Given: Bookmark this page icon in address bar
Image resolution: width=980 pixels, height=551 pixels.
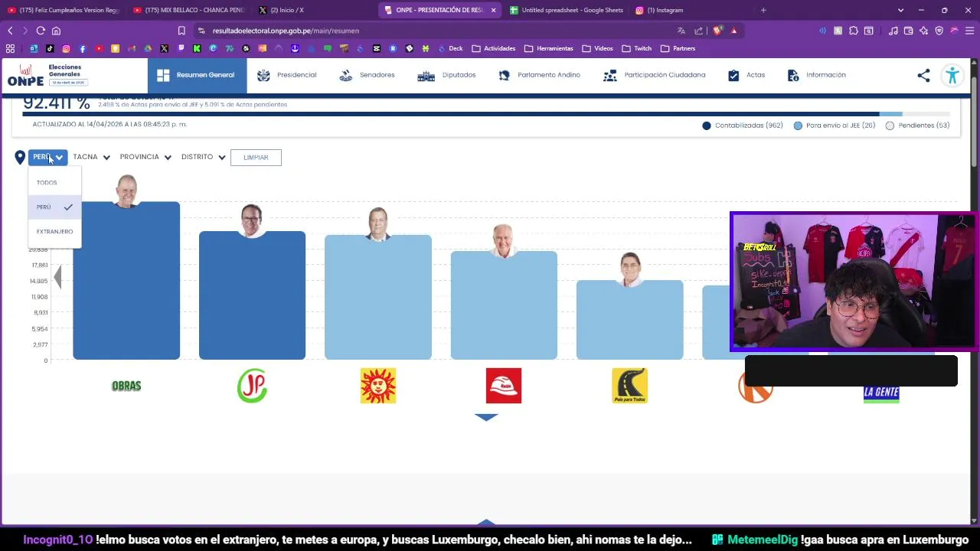Looking at the screenshot, I should 181,31.
